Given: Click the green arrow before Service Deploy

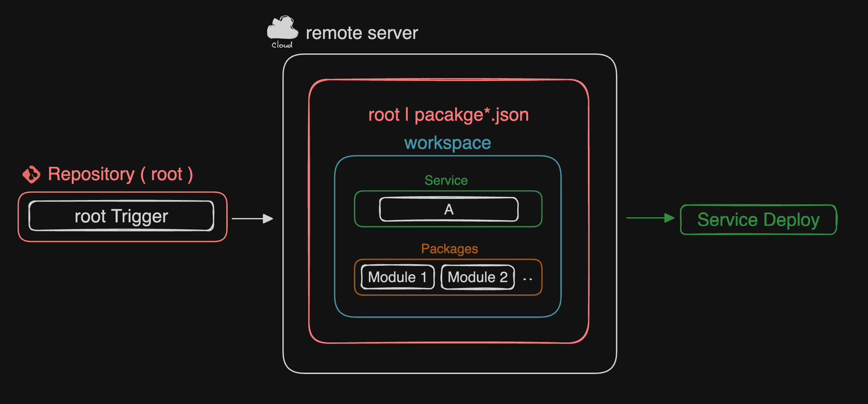Looking at the screenshot, I should click(x=650, y=218).
